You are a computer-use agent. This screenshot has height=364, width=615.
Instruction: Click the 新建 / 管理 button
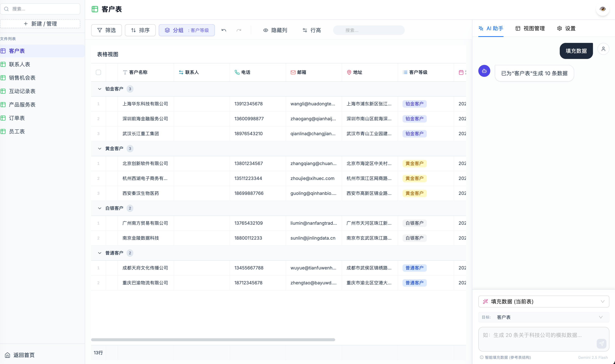tap(40, 24)
